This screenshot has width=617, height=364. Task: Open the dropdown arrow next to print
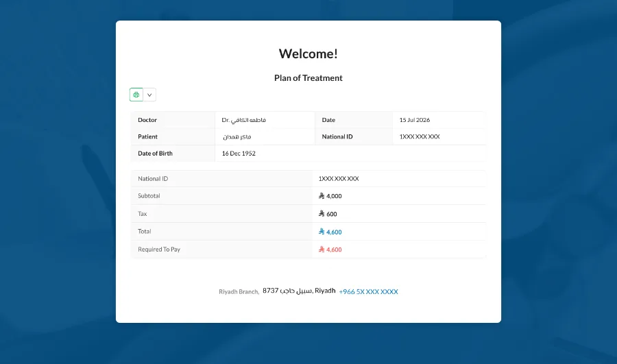149,95
